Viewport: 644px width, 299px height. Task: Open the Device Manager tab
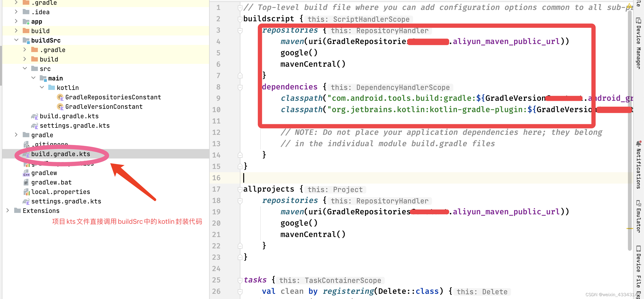click(x=639, y=43)
